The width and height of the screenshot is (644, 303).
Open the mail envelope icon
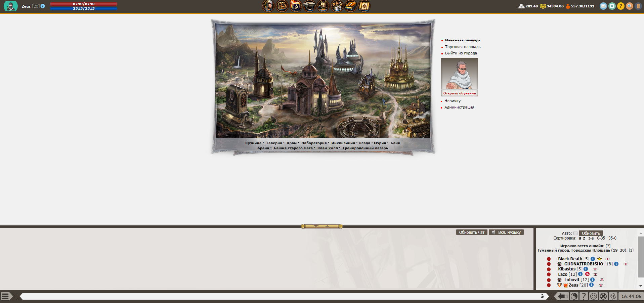pyautogui.click(x=603, y=6)
